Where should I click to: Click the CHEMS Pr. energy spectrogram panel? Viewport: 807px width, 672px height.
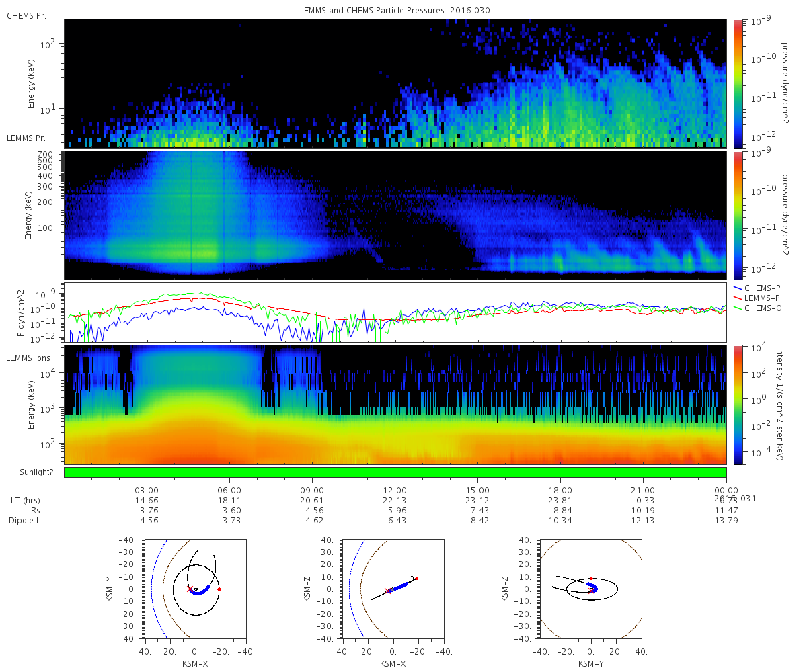pyautogui.click(x=395, y=83)
